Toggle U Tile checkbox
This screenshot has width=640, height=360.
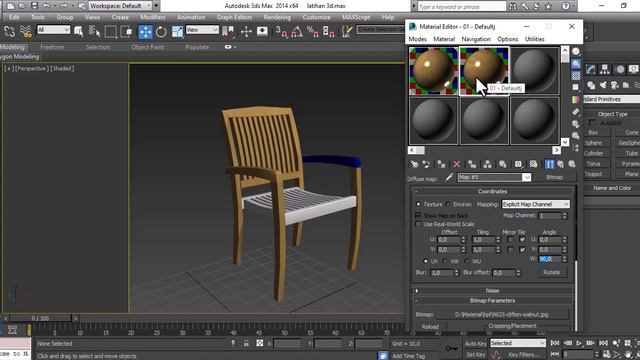(x=522, y=239)
